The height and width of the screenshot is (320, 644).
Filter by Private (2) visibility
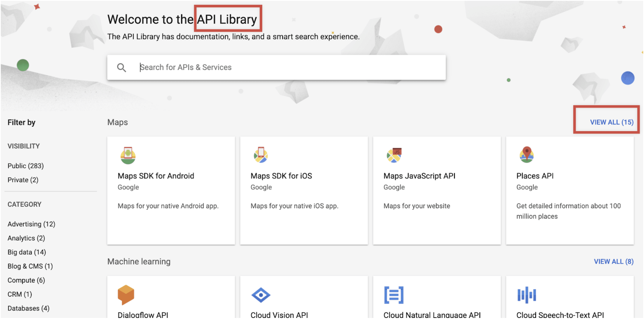(x=23, y=180)
